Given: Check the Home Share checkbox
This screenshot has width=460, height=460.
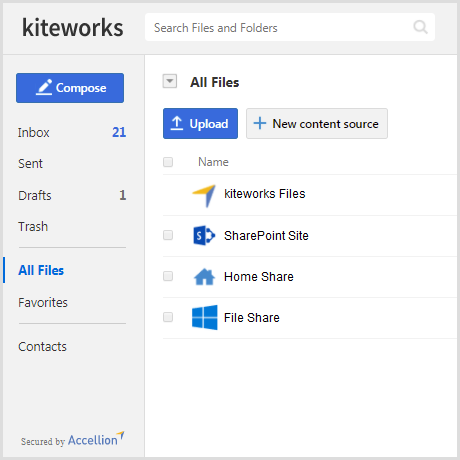Looking at the screenshot, I should click(168, 276).
